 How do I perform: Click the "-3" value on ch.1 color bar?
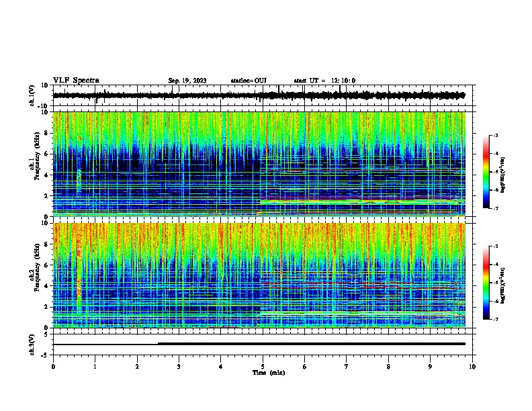(x=495, y=135)
